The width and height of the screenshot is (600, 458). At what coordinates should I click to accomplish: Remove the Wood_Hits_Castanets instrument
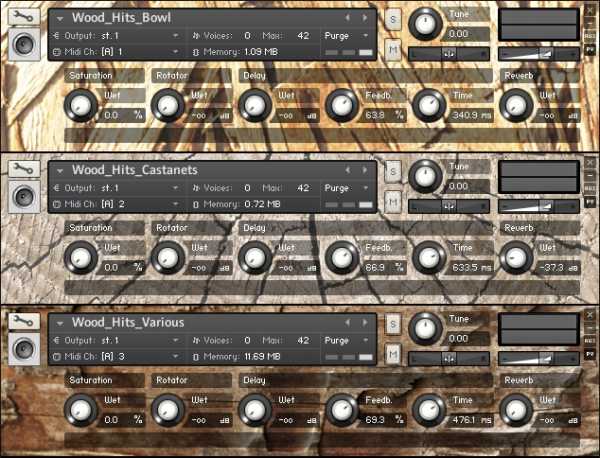590,163
